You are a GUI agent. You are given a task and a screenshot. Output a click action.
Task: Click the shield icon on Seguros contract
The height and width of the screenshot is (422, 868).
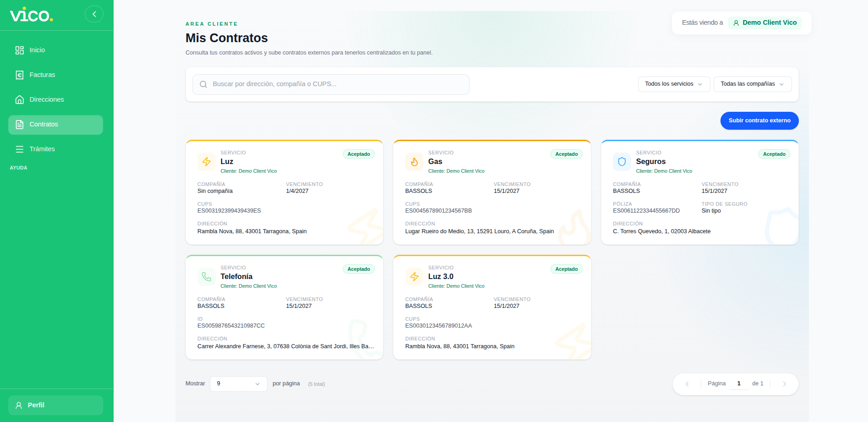(622, 162)
